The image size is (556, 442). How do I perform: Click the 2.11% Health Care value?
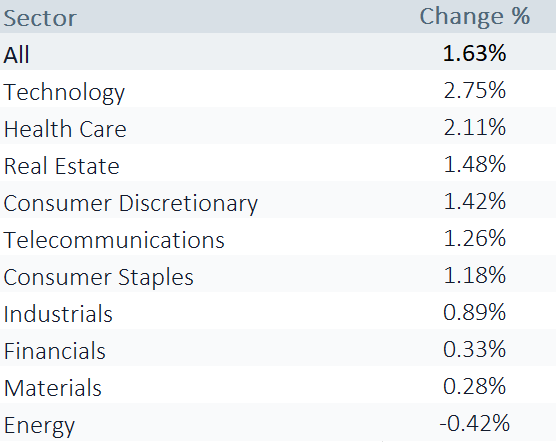(x=474, y=127)
